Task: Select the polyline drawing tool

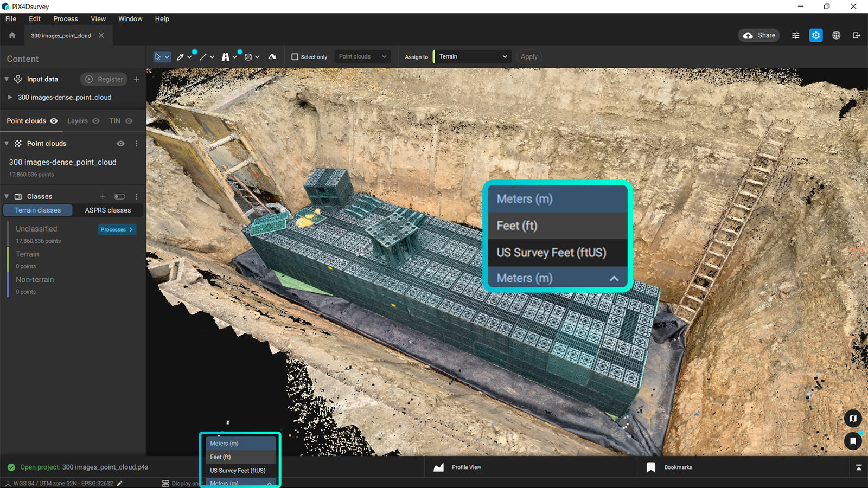Action: [203, 57]
